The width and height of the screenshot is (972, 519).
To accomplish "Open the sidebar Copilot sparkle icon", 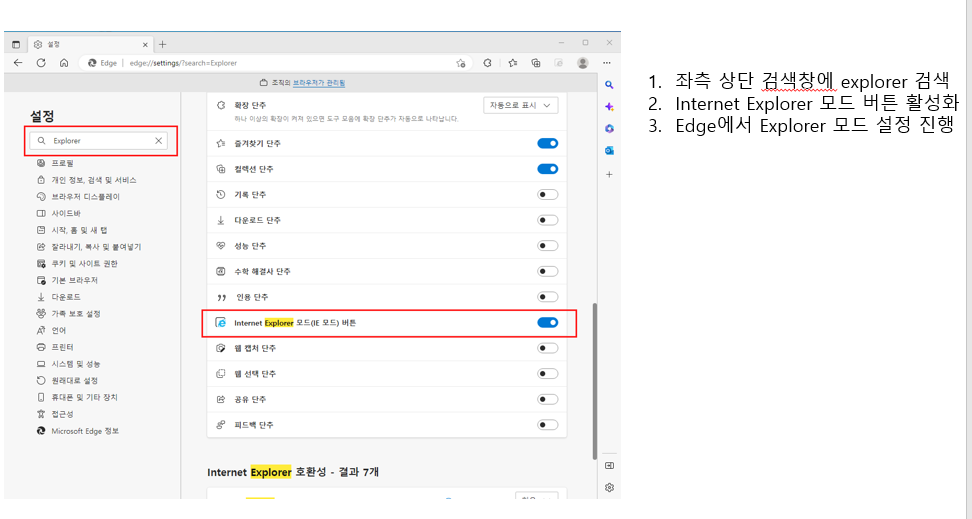I will [609, 107].
